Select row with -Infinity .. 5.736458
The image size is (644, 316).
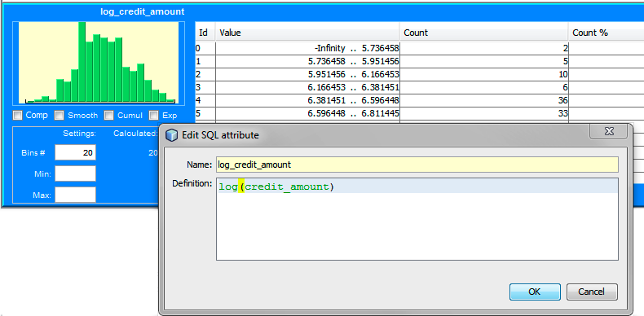(419, 48)
